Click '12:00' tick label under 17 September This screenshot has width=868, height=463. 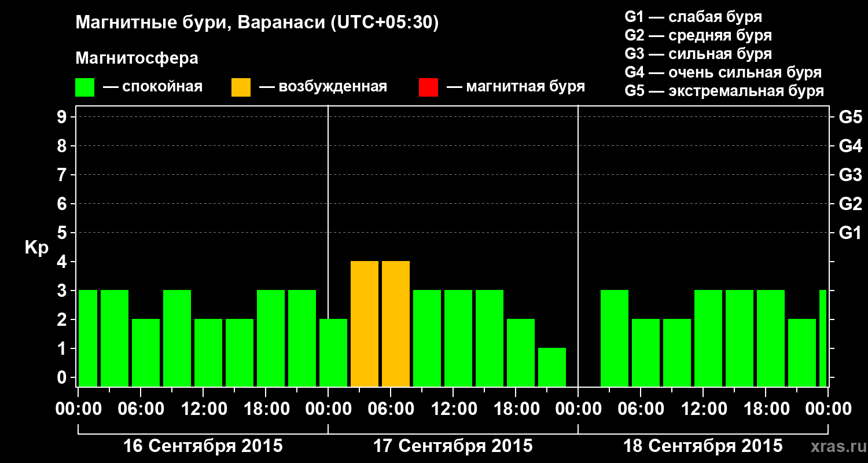tap(453, 409)
